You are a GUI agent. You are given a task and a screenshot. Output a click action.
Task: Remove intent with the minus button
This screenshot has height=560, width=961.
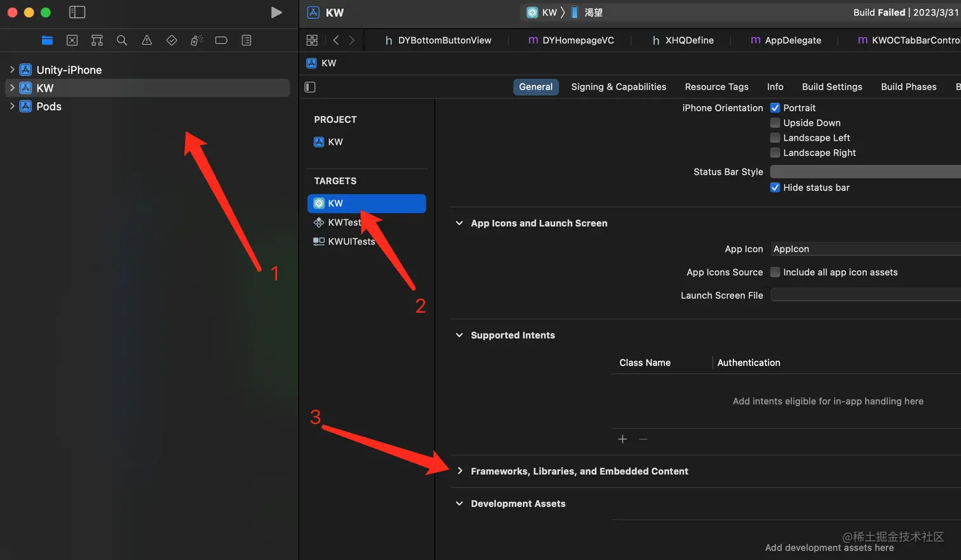643,439
